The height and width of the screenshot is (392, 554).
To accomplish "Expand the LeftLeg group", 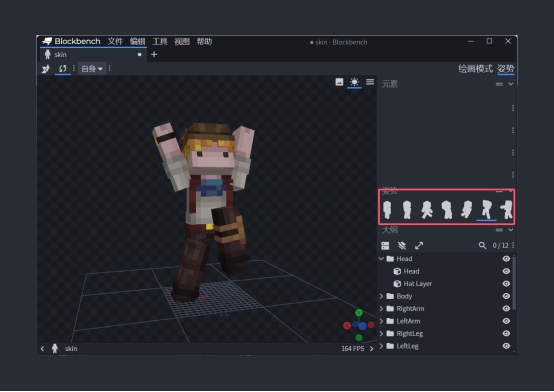I will coord(381,346).
